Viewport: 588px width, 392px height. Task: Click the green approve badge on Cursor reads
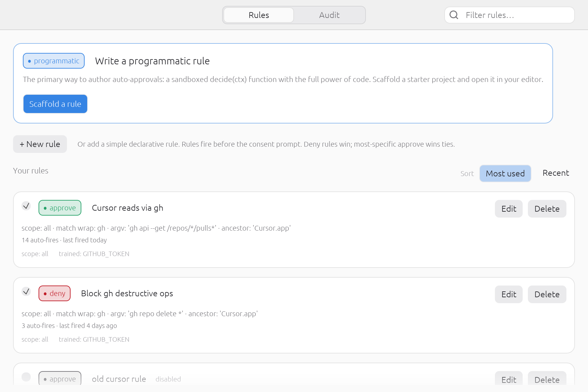[x=60, y=208]
